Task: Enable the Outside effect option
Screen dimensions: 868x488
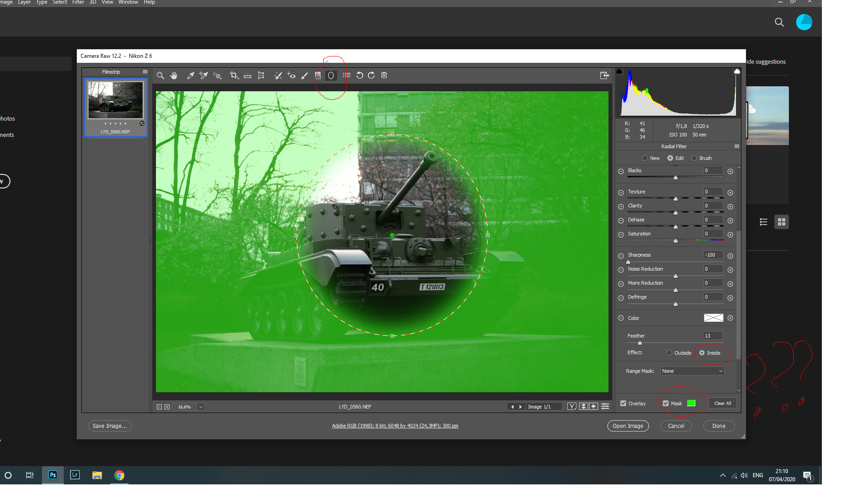Action: 669,352
